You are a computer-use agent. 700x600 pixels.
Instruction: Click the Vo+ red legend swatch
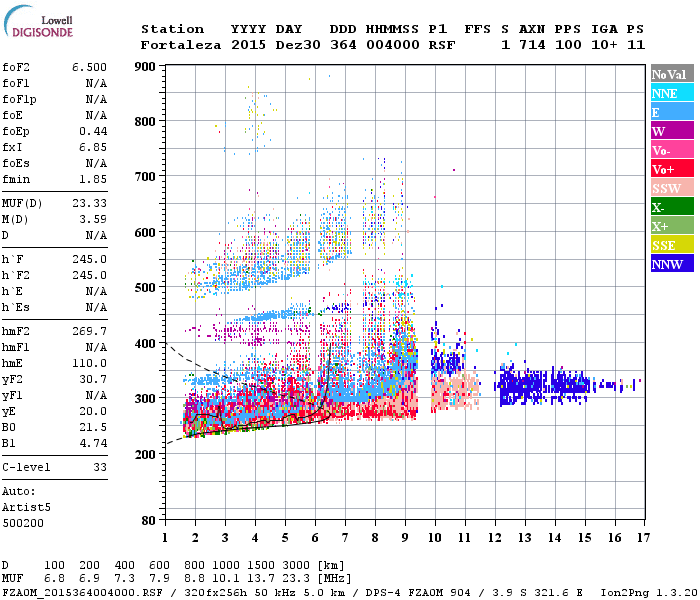click(672, 169)
